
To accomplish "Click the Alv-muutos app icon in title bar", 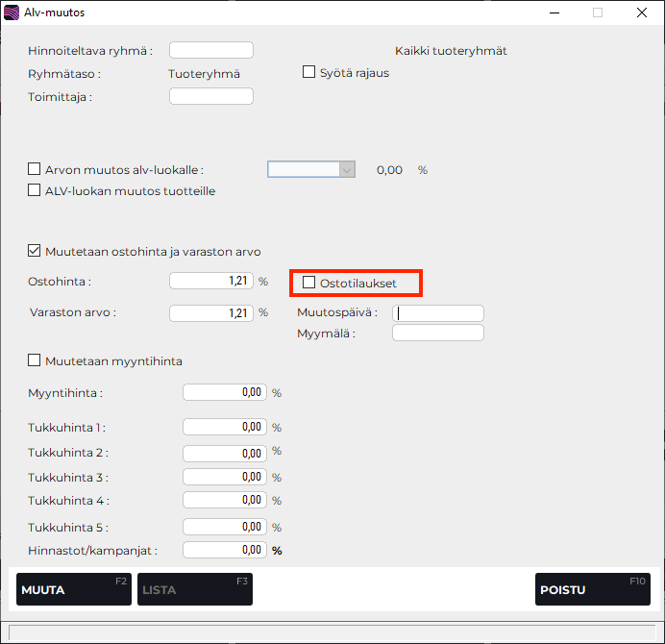I will click(12, 13).
